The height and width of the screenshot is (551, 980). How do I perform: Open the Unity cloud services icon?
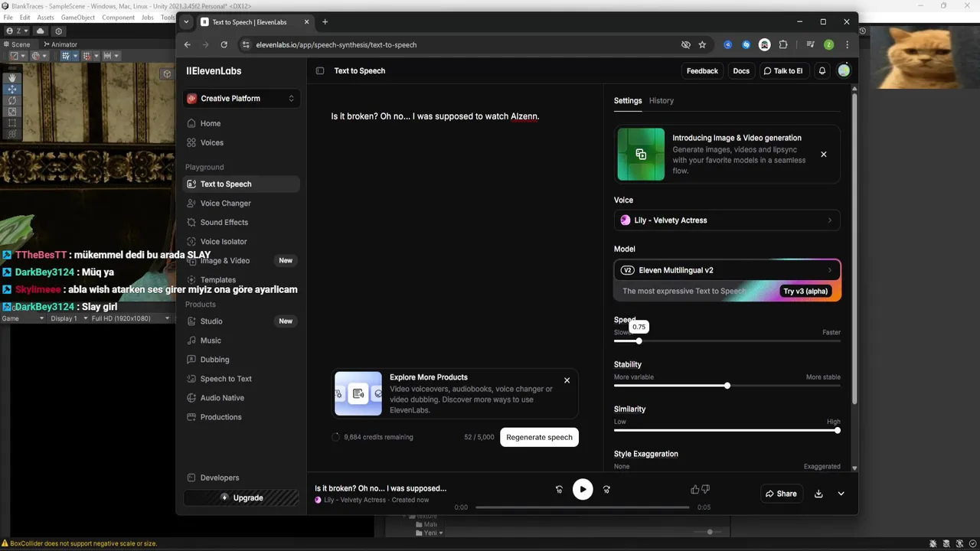coord(41,31)
